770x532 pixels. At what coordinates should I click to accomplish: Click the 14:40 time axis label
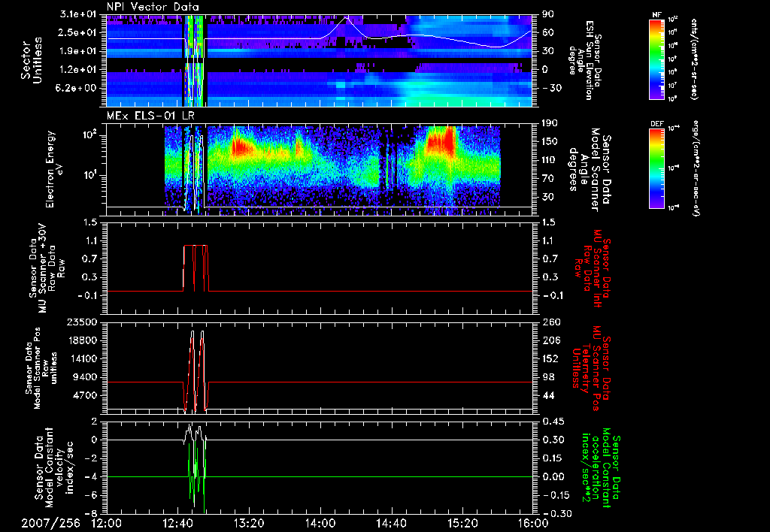pyautogui.click(x=391, y=523)
